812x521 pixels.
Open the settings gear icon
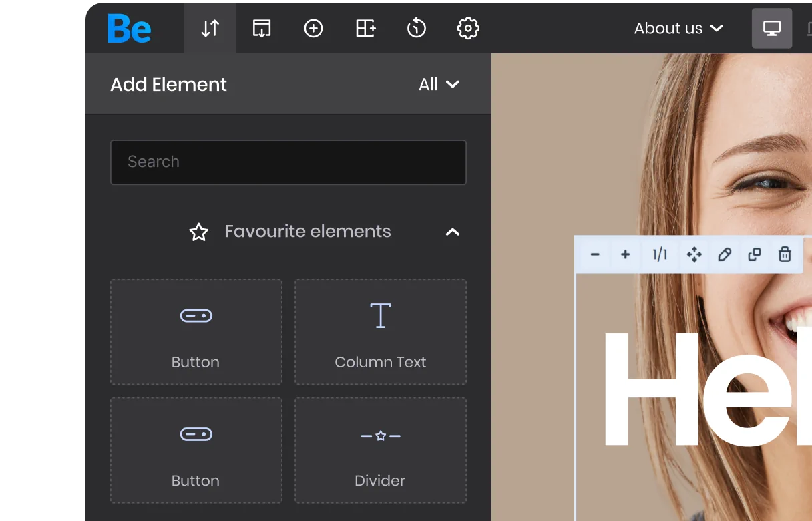tap(468, 29)
